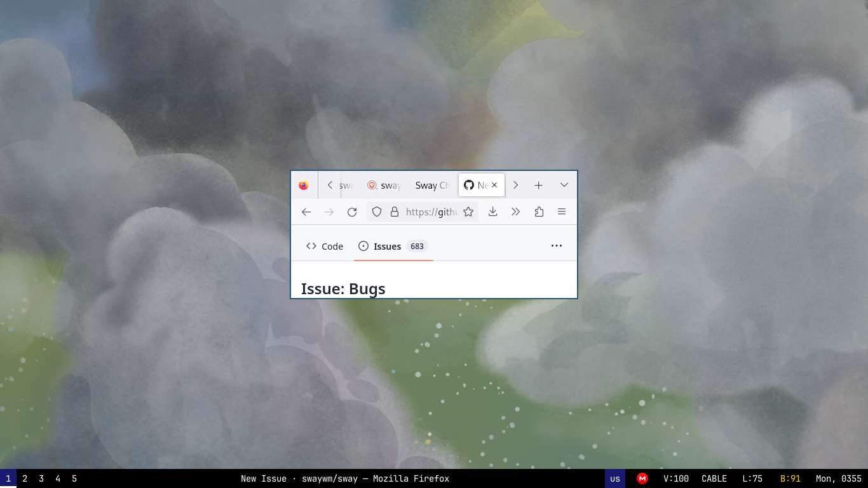Viewport: 868px width, 488px height.
Task: Open the Firefox hamburger application menu
Action: point(562,212)
